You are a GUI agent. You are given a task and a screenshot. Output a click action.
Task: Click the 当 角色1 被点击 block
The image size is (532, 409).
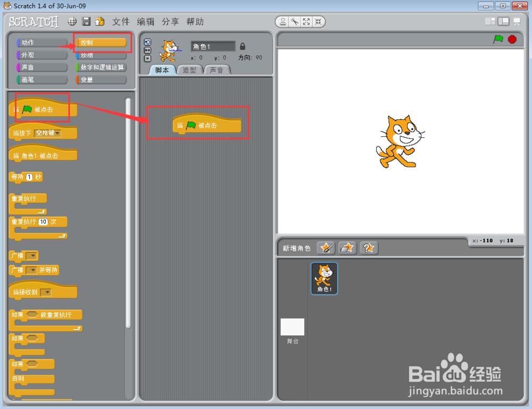point(43,154)
